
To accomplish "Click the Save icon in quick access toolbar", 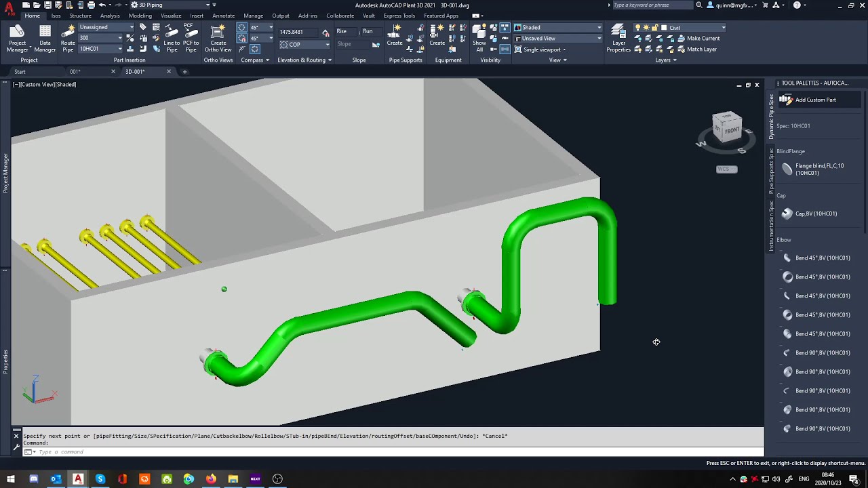I will tap(48, 5).
